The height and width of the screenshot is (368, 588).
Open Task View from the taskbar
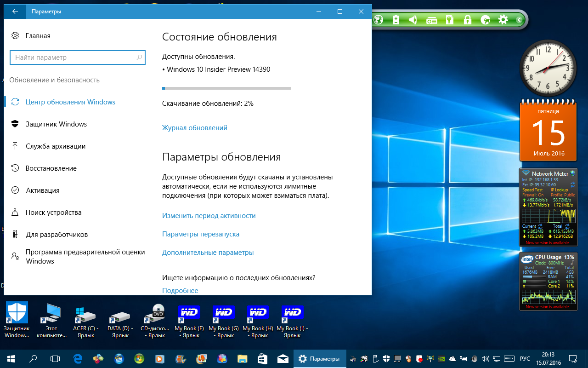(55, 359)
